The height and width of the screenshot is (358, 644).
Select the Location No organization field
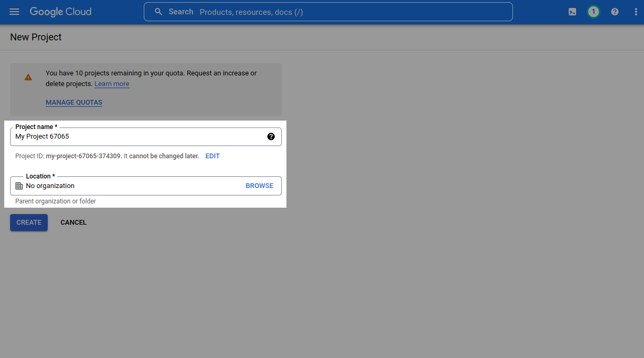pos(146,186)
